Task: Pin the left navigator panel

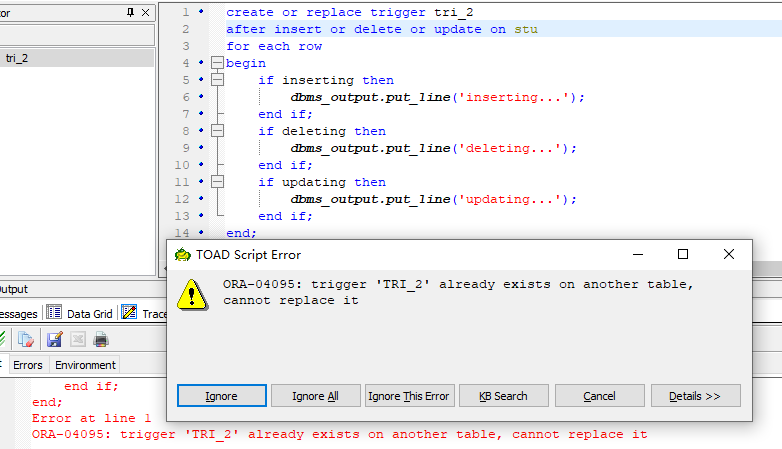Action: 130,12
